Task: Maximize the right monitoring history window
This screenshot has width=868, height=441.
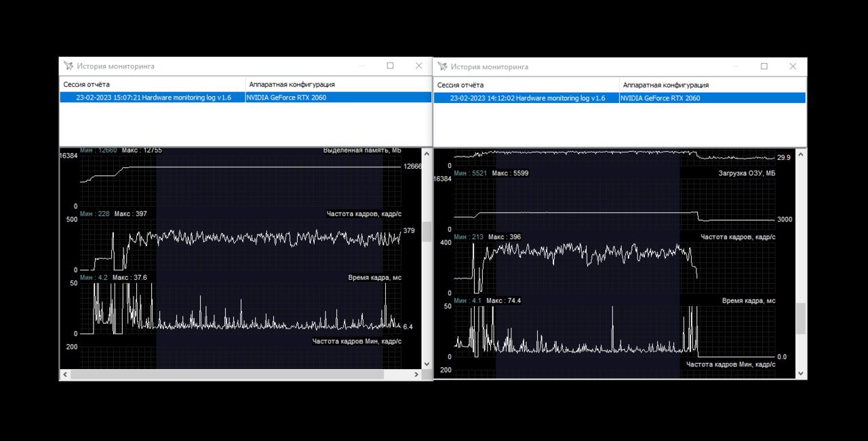Action: pos(764,66)
